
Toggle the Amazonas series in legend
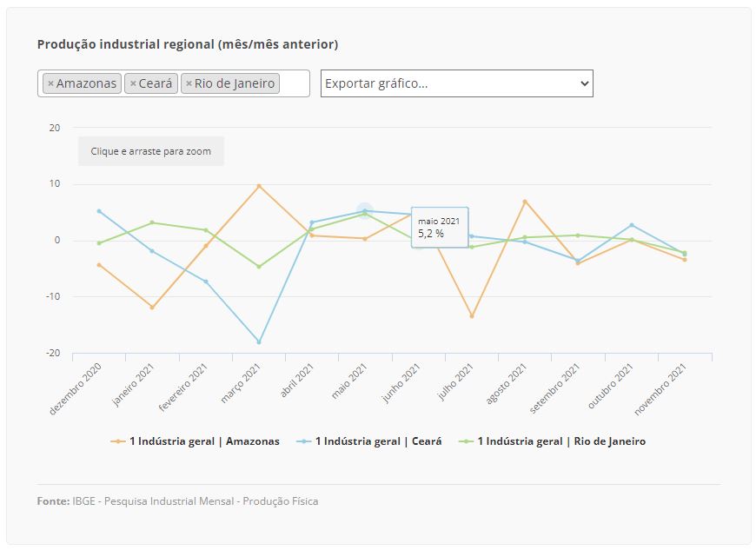point(204,441)
